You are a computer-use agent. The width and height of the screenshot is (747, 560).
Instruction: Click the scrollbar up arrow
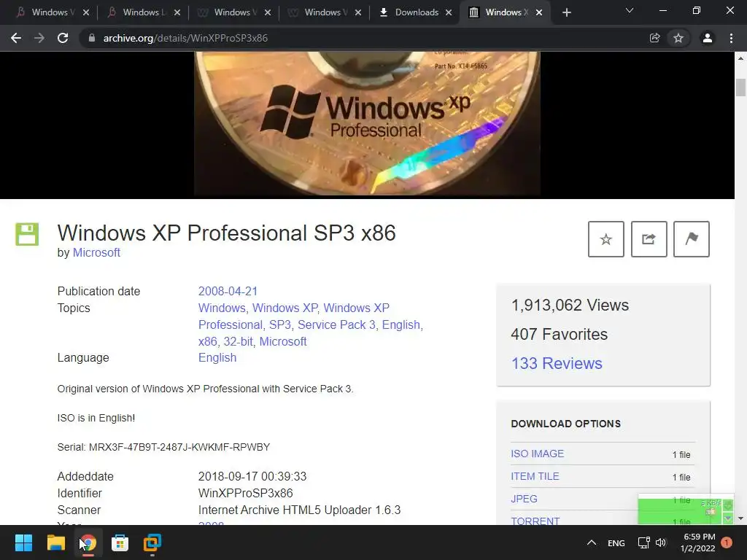[x=740, y=58]
